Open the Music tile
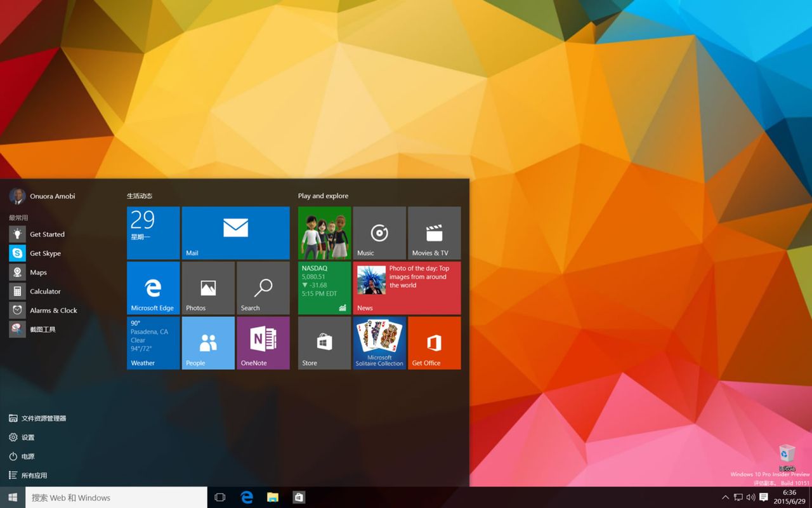The image size is (812, 508). click(379, 233)
